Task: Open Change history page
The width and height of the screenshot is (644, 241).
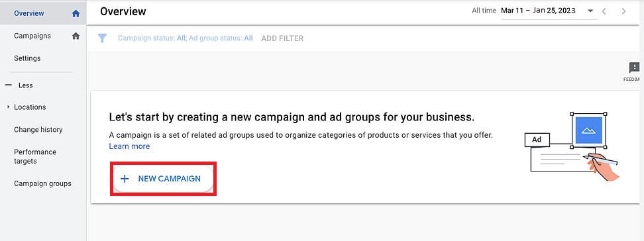Action: pyautogui.click(x=38, y=130)
